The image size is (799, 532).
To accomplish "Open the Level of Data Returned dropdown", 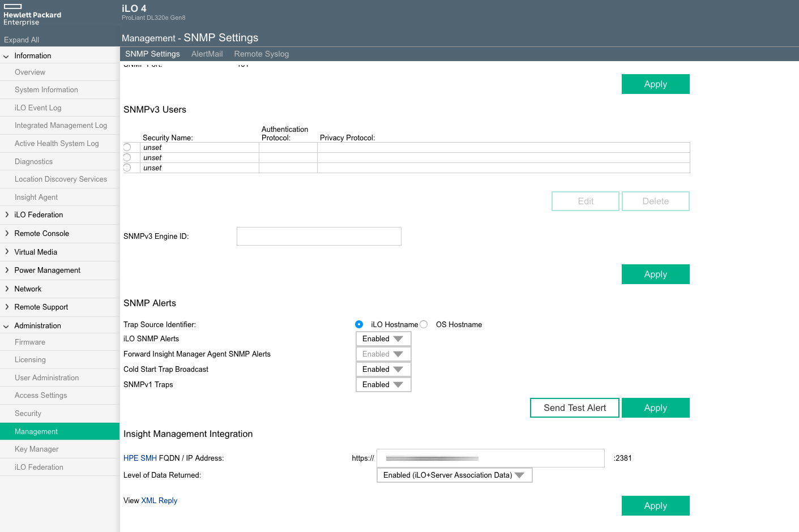I will (x=455, y=475).
